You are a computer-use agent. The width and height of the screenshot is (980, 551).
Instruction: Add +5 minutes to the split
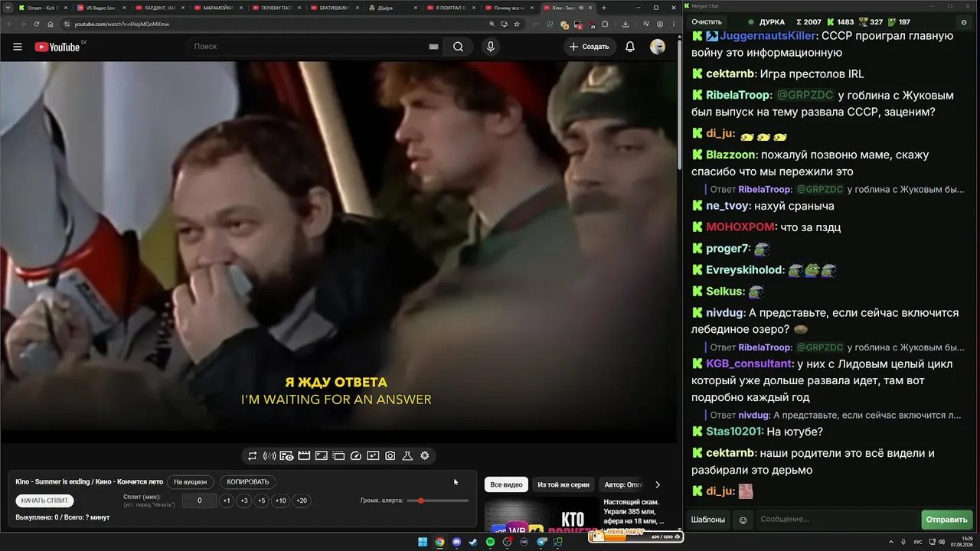point(262,500)
